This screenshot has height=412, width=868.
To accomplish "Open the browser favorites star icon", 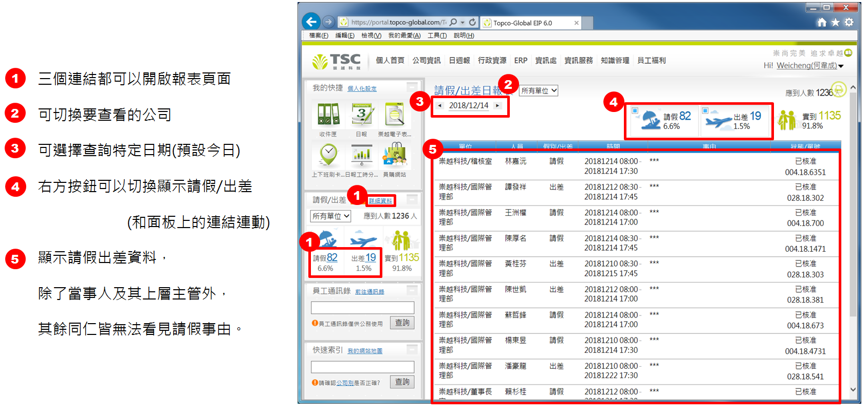I will point(835,22).
